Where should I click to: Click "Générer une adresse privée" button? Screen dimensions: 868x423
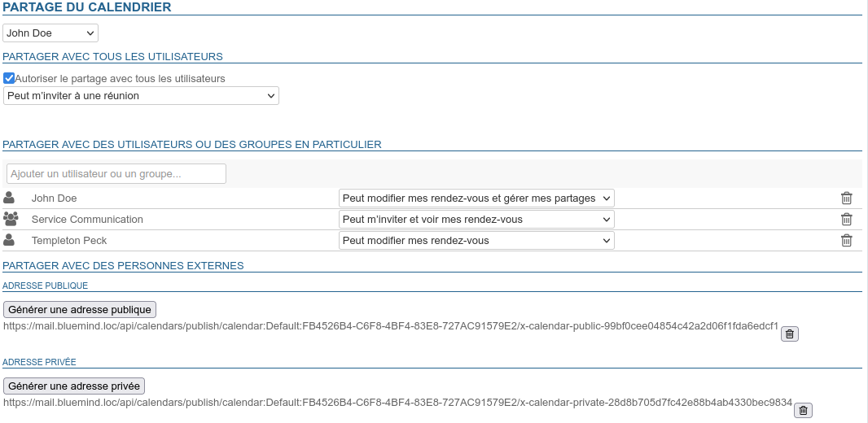click(74, 386)
